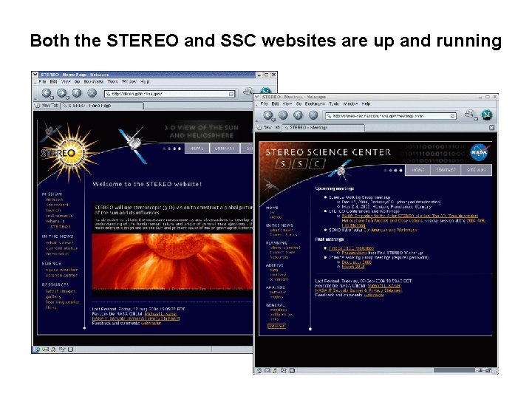Click the orange Sun corona image
This screenshot has width=532, height=399.
172,262
